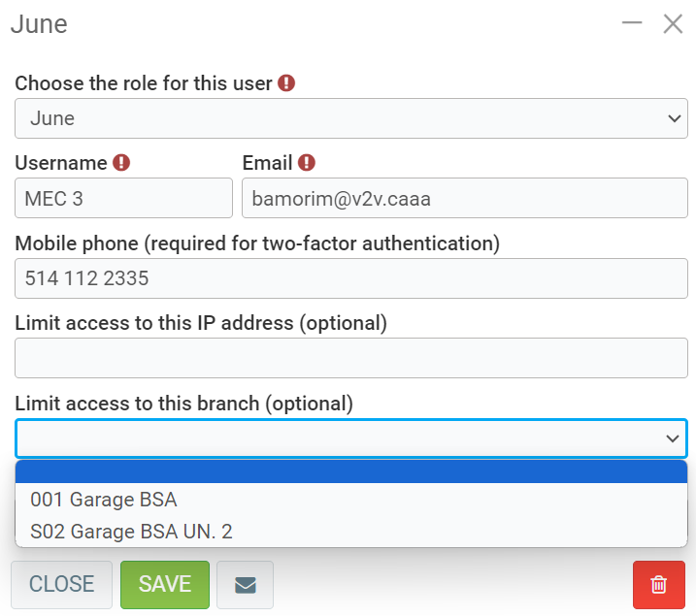The height and width of the screenshot is (616, 696).
Task: Click the warning icon beside the role label
Action: tap(286, 83)
